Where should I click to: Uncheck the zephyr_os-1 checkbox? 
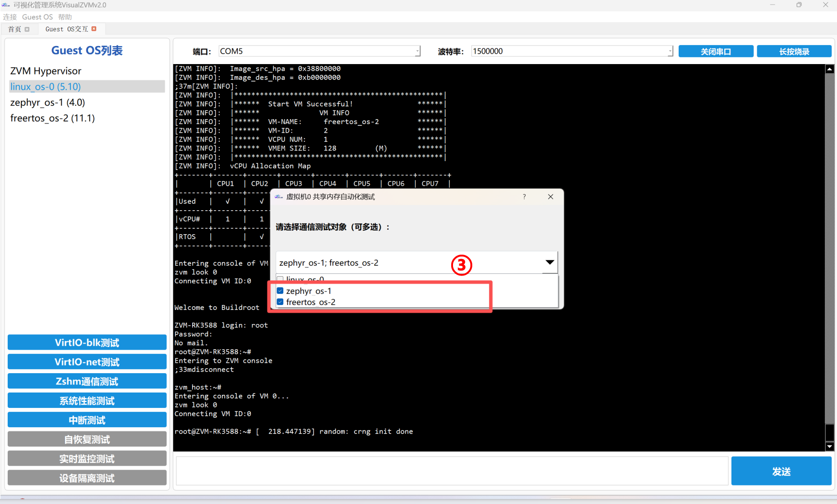point(280,291)
